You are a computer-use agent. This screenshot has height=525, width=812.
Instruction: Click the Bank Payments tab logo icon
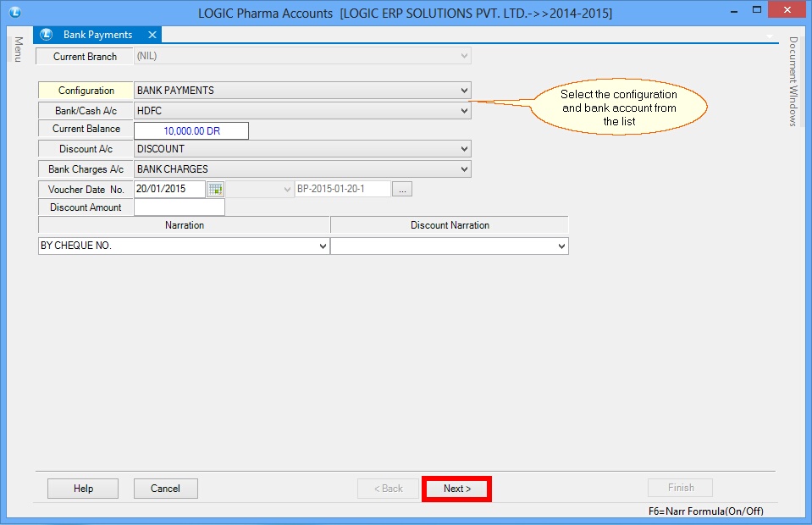(47, 35)
